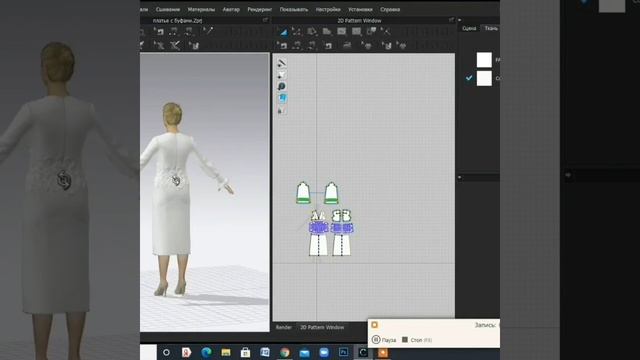Toggle the checkmark next to the second fabric

click(469, 78)
